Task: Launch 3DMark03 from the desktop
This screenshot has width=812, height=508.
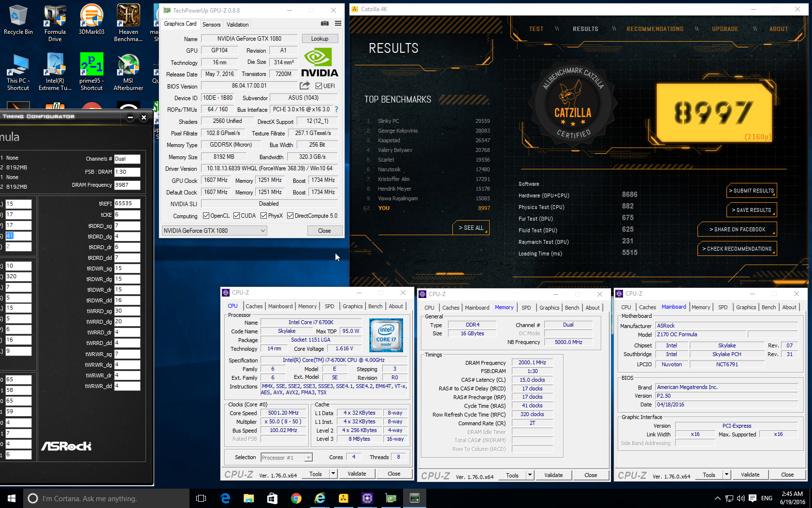Action: [91, 20]
